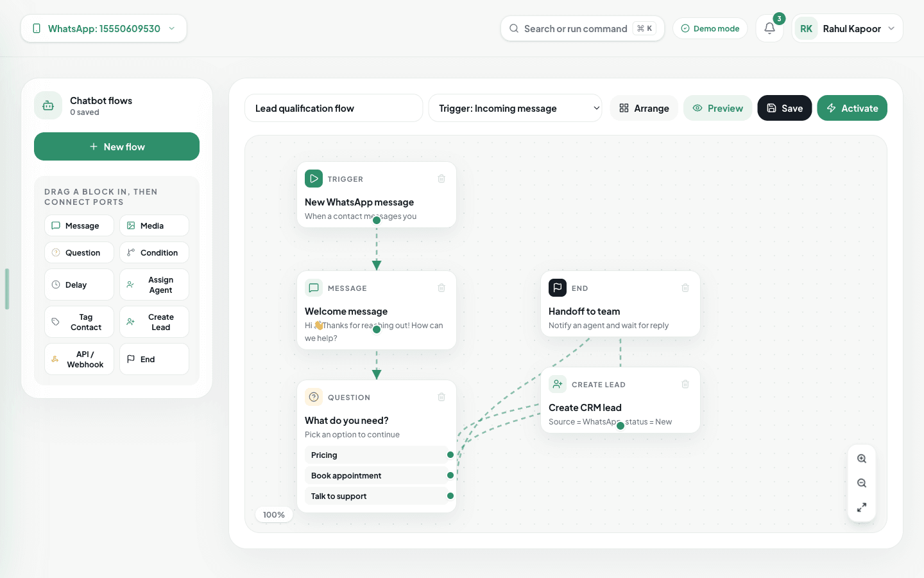Click the zoom out magnifier icon
The image size is (924, 578).
click(x=862, y=483)
